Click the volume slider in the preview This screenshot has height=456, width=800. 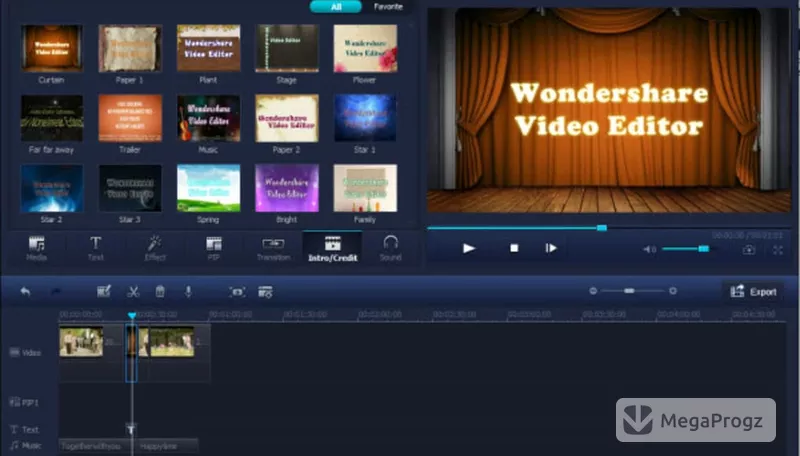coord(687,249)
